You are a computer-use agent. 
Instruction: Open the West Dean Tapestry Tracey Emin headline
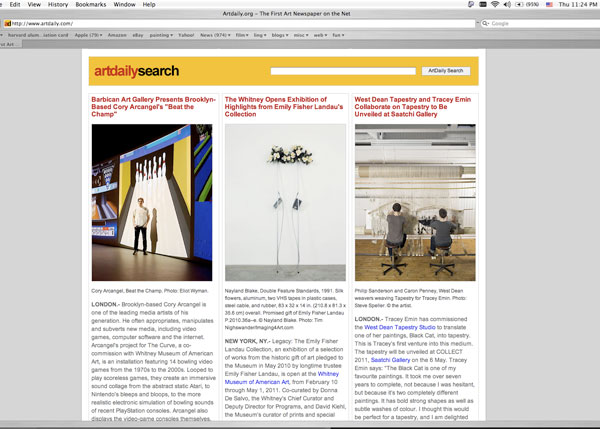[x=412, y=107]
